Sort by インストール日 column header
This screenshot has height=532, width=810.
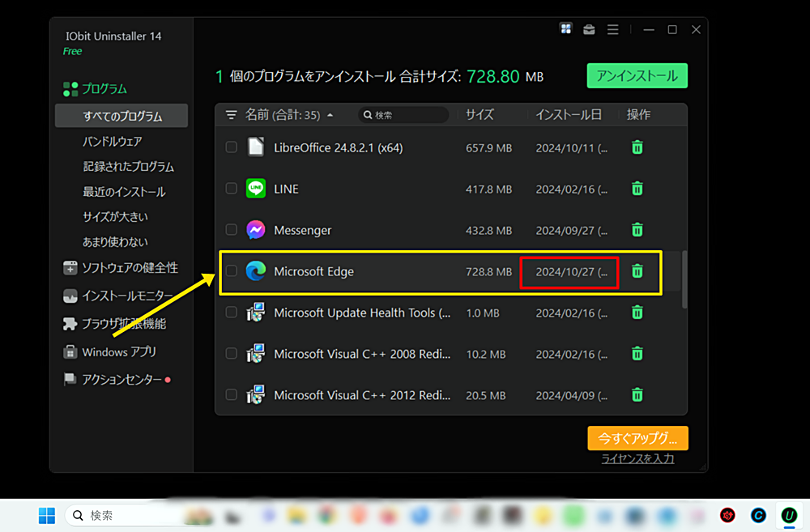pyautogui.click(x=569, y=115)
